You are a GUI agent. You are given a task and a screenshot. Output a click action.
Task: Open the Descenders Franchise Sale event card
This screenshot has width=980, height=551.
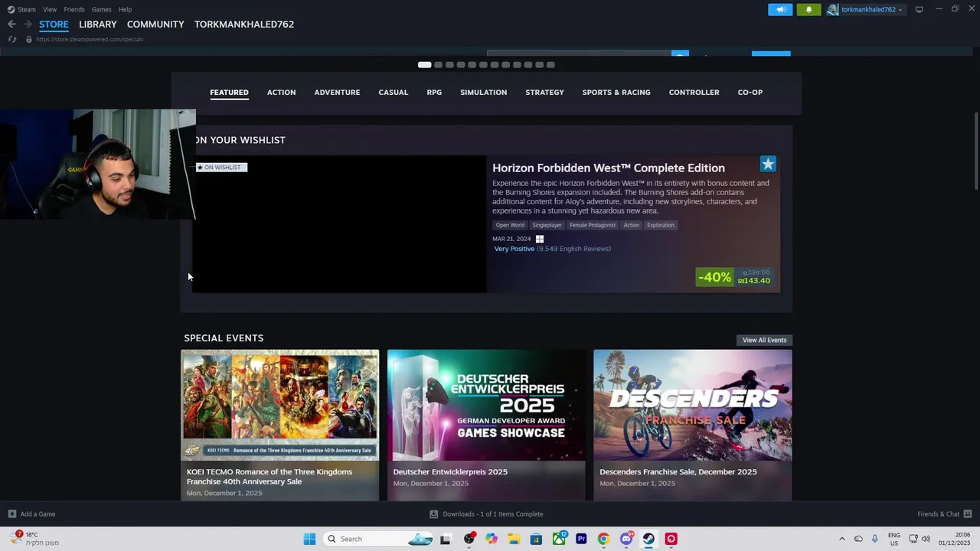pos(693,425)
